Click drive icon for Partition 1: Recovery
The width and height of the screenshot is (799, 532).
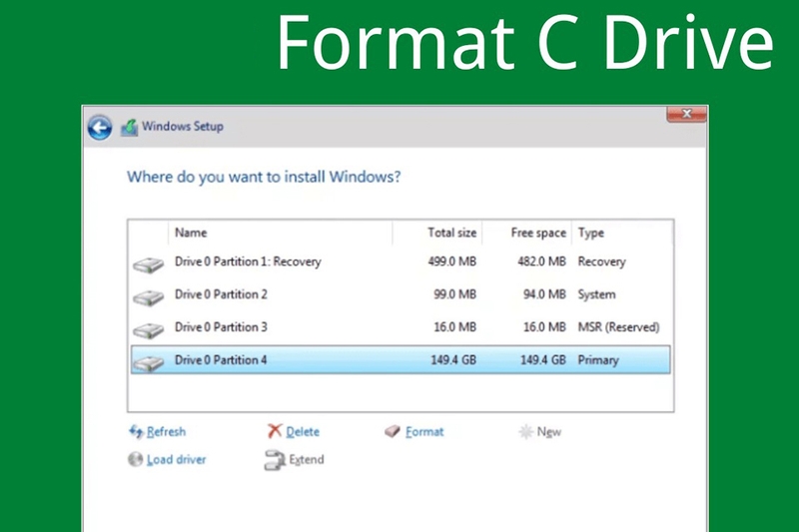pos(148,265)
